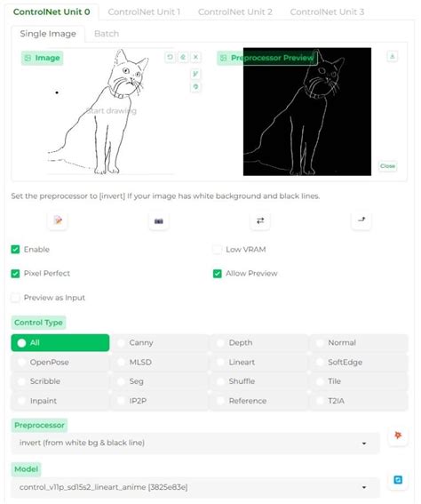Refresh the model list with blue icon

[398, 480]
